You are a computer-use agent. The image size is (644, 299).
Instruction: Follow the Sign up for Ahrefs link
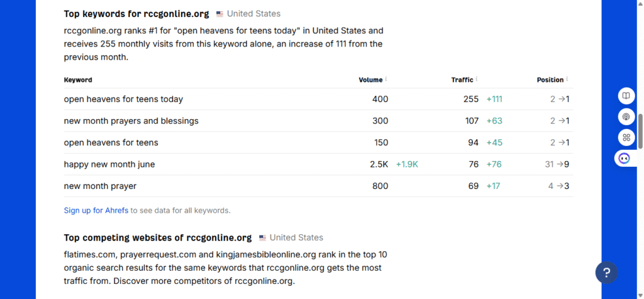(x=96, y=211)
